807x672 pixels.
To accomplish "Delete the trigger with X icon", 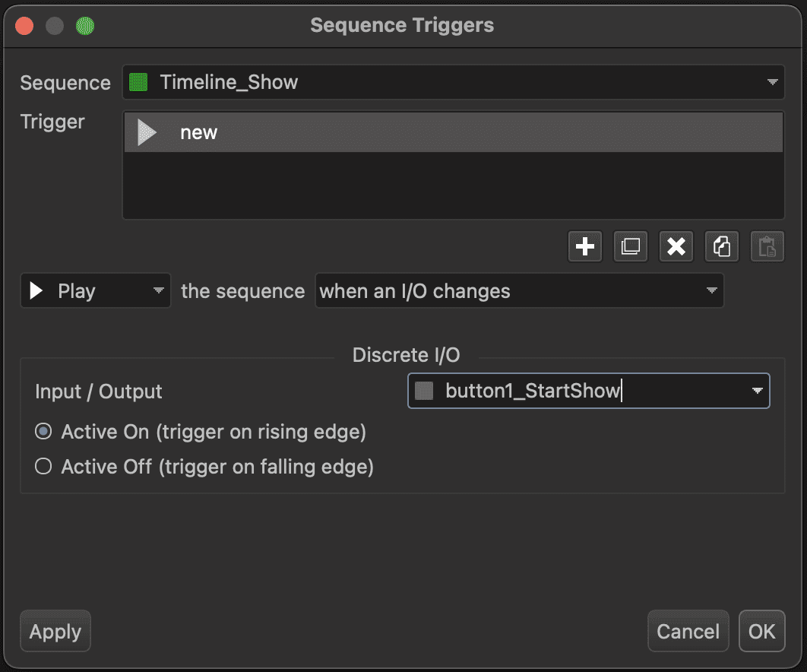I will point(676,247).
